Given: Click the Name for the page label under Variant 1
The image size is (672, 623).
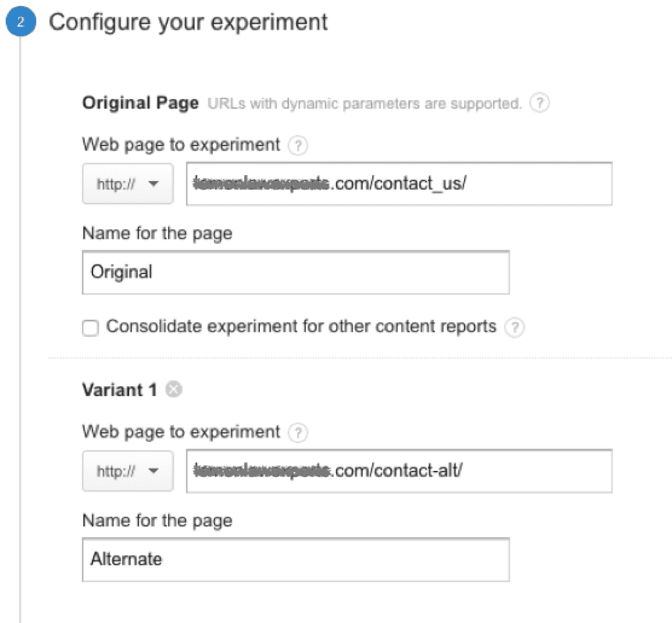Looking at the screenshot, I should 157,521.
